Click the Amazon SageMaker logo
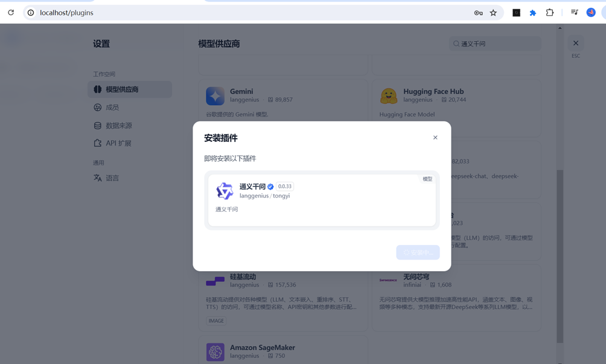 click(x=215, y=352)
